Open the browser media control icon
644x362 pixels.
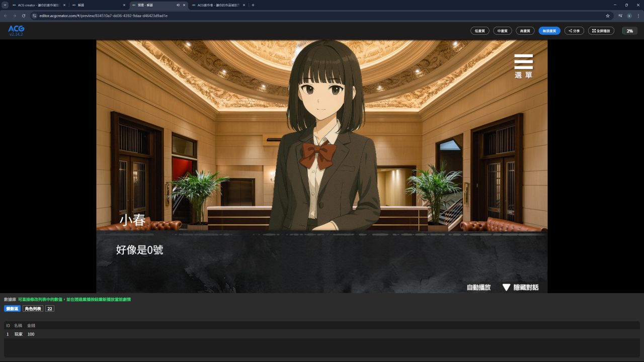click(620, 16)
